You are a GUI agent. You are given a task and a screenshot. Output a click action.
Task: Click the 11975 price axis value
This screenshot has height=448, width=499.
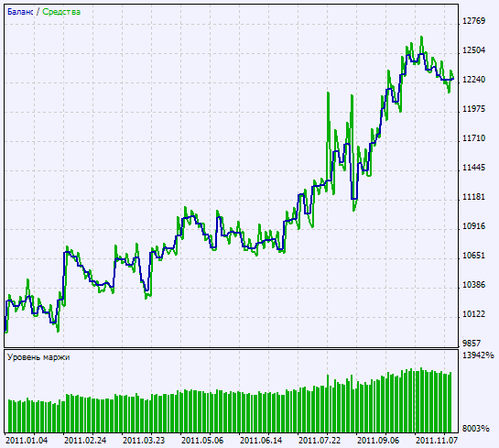tap(473, 109)
